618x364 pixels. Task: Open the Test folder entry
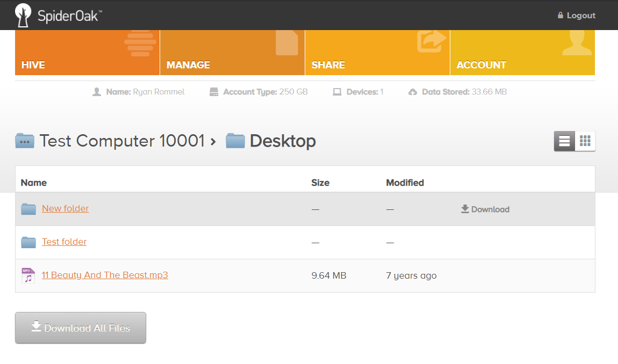64,242
